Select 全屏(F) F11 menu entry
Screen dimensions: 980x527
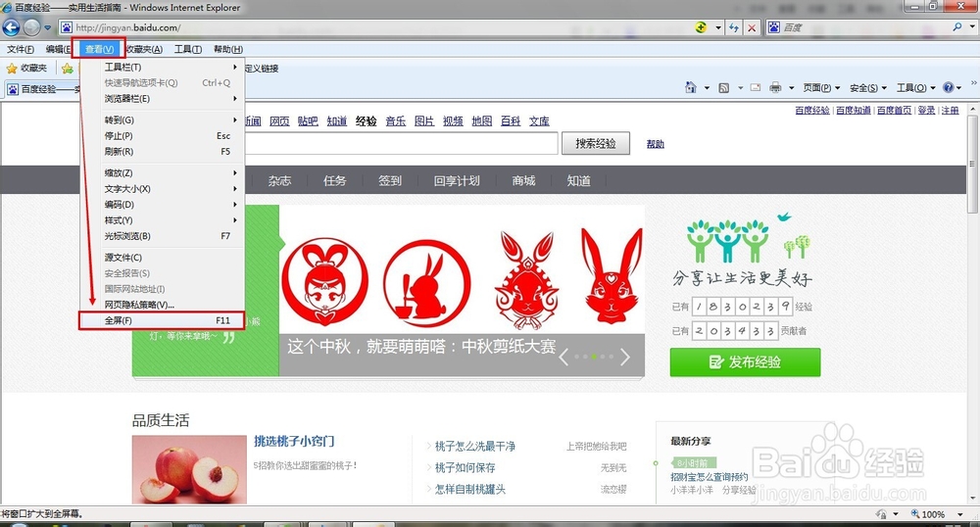(162, 320)
